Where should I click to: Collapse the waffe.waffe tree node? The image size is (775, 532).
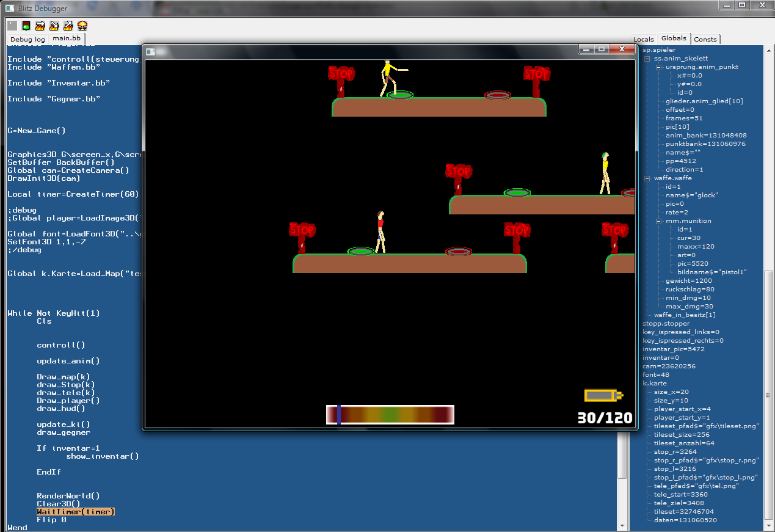tap(648, 178)
